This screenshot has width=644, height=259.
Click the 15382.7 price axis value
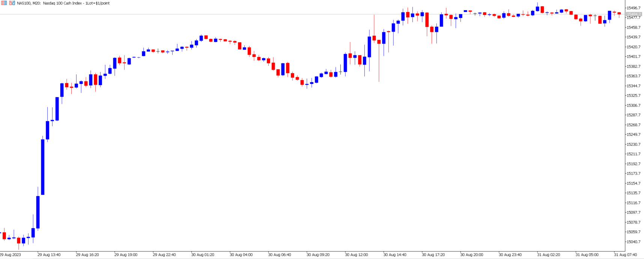633,66
